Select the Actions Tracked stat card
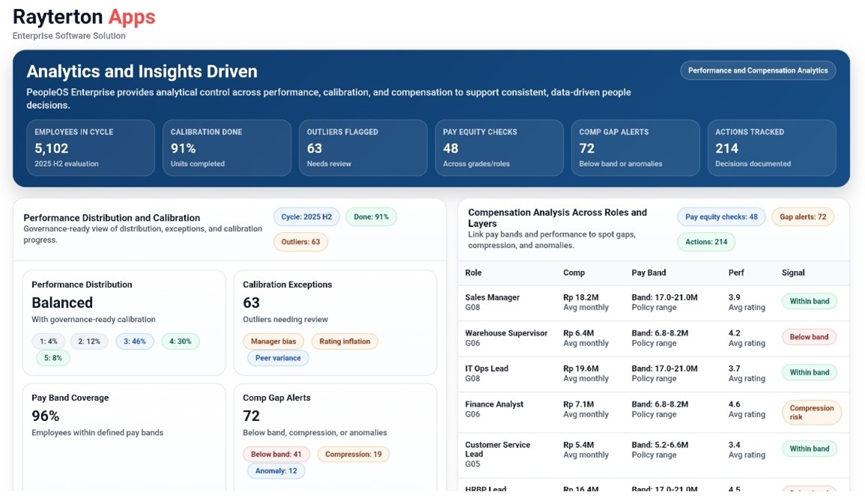Screen dimensions: 865x504 click(x=771, y=148)
